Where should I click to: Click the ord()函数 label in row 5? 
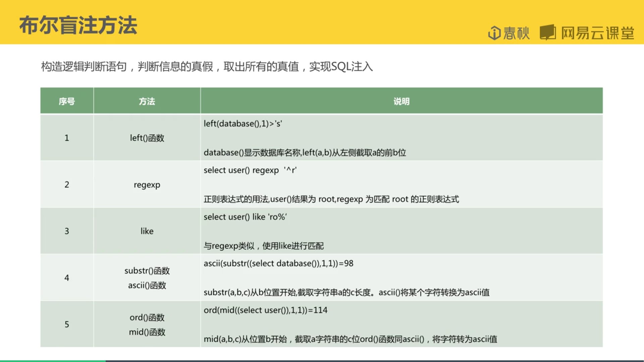pyautogui.click(x=147, y=317)
